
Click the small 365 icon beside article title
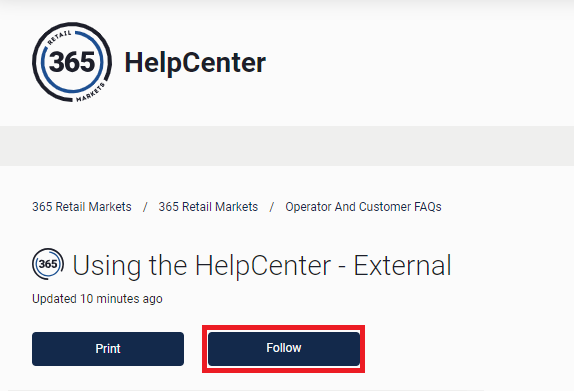[48, 264]
